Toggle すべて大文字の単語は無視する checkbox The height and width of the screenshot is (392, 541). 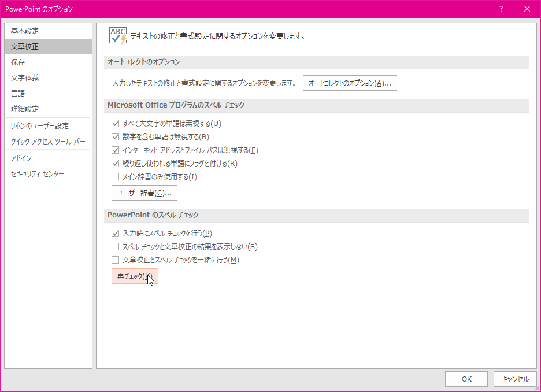click(x=115, y=124)
